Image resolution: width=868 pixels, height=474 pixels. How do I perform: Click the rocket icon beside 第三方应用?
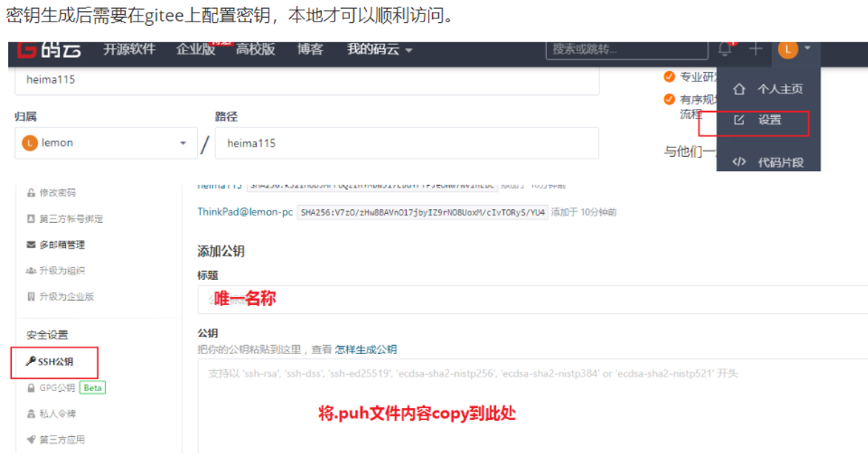tap(31, 440)
